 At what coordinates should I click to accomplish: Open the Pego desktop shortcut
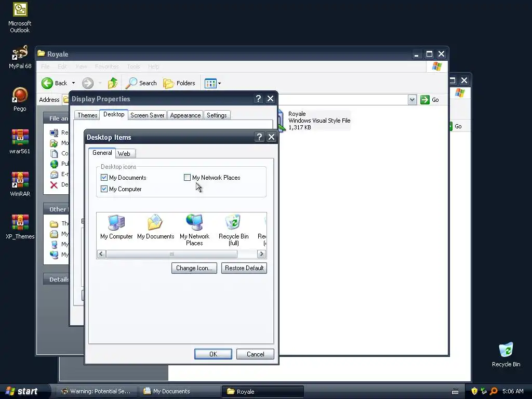pyautogui.click(x=20, y=99)
